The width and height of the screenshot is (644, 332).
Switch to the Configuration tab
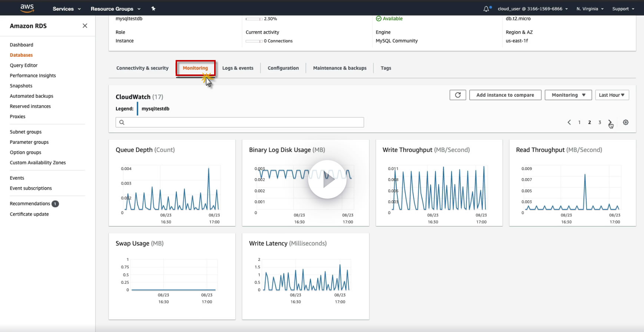[283, 68]
